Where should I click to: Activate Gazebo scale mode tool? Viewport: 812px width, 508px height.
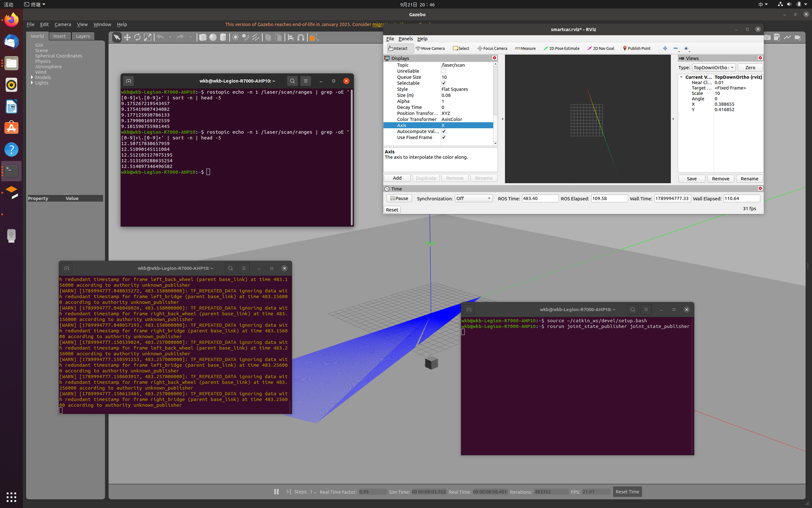147,37
